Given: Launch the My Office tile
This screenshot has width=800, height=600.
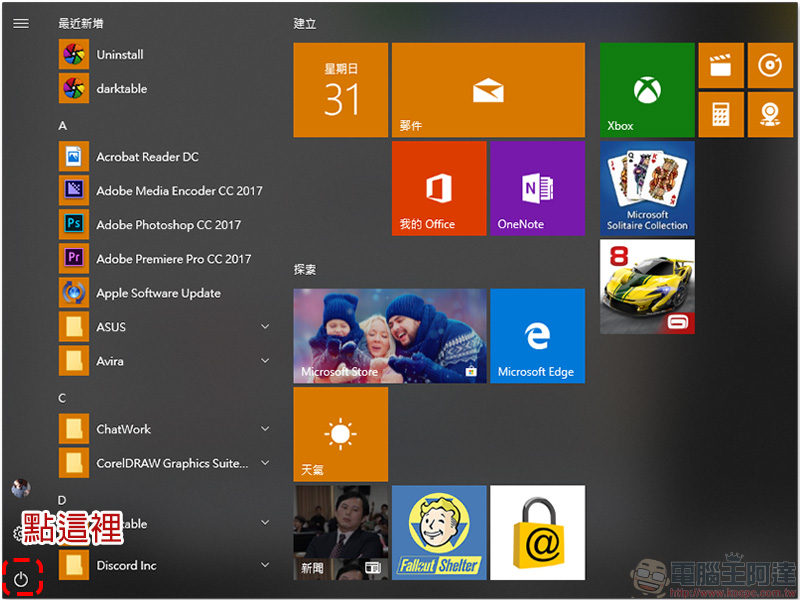Looking at the screenshot, I should (439, 188).
